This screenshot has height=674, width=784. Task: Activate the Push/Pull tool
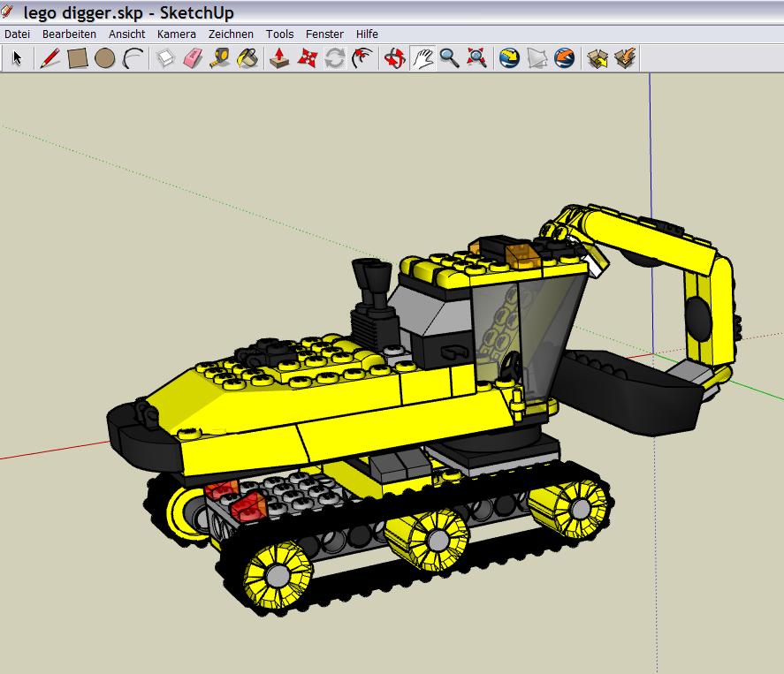[279, 58]
